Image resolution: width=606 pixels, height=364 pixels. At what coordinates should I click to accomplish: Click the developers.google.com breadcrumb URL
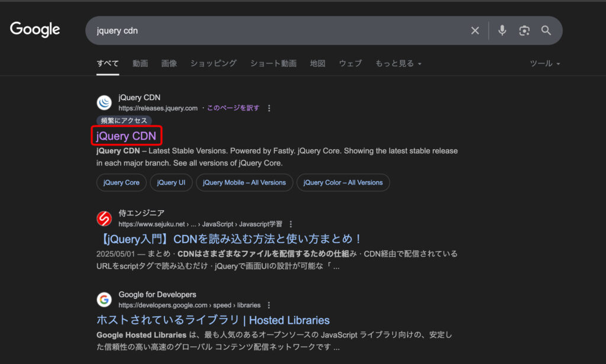[189, 305]
